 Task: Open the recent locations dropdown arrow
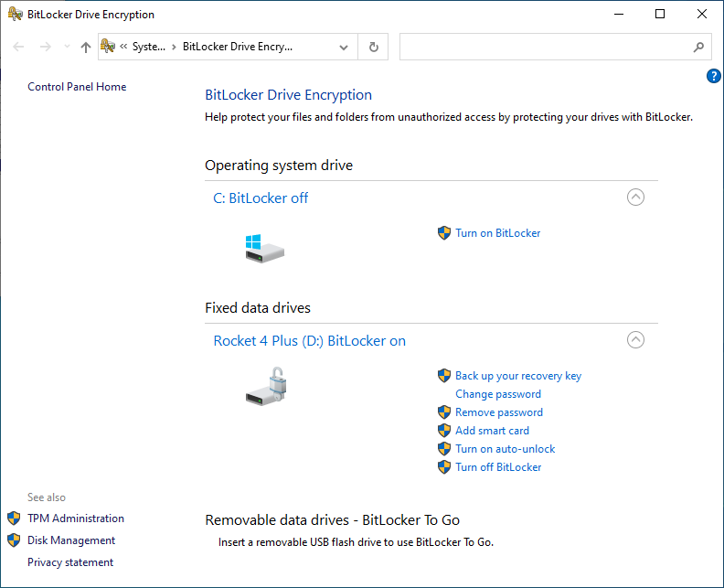coord(66,47)
